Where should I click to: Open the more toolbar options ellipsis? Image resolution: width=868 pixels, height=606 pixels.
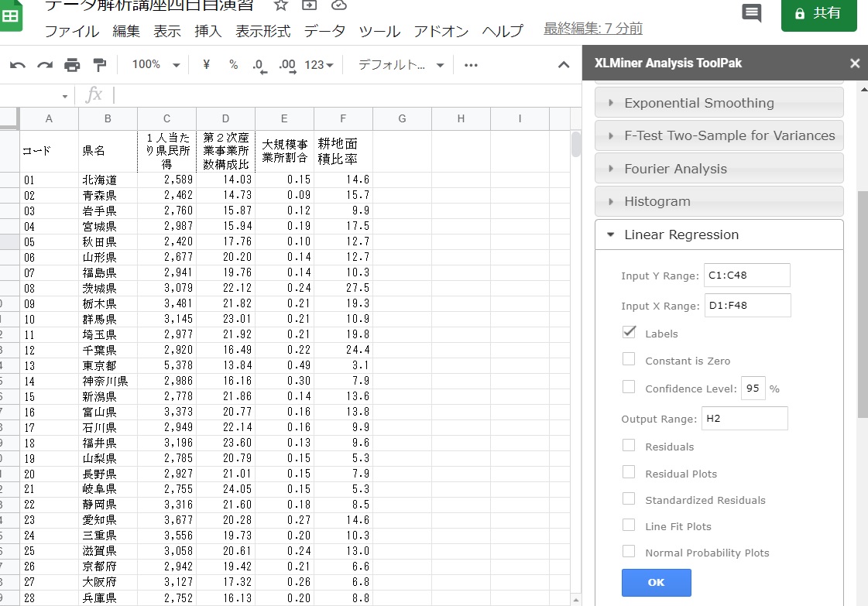click(x=471, y=65)
